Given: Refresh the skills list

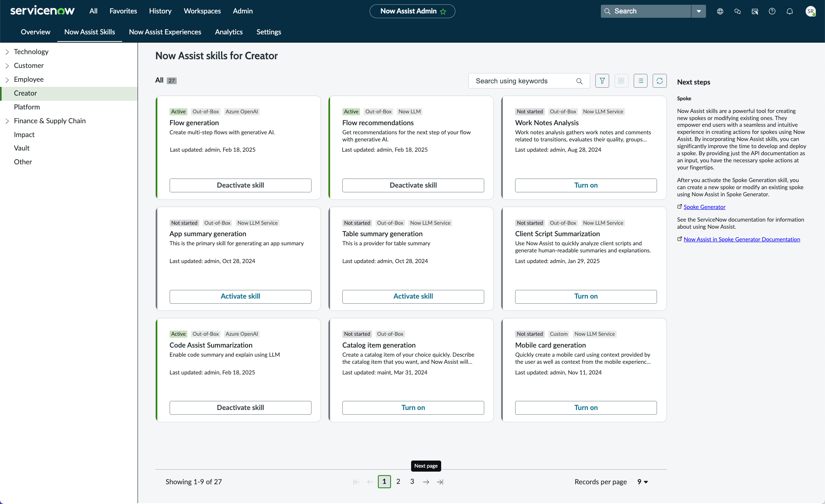Looking at the screenshot, I should [x=660, y=81].
